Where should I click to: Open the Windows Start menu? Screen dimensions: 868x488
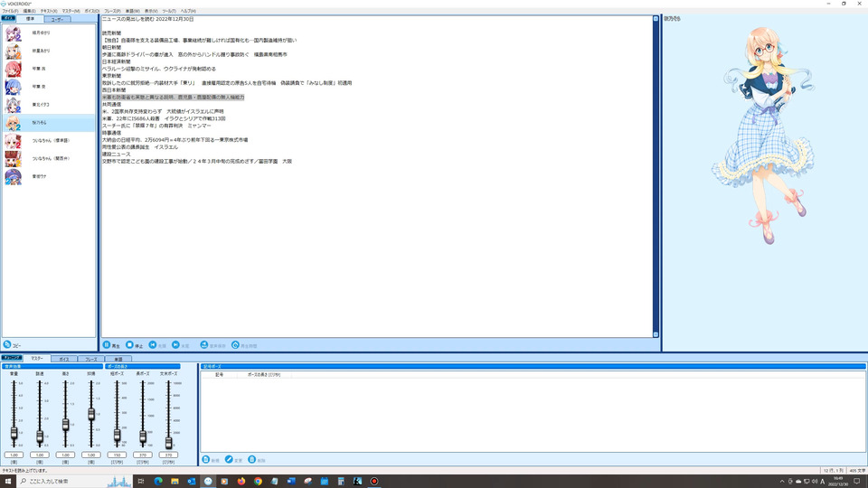(8, 482)
